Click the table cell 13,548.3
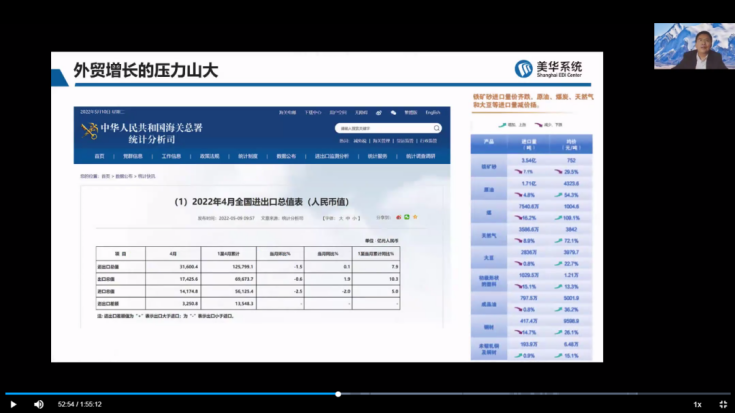 244,303
